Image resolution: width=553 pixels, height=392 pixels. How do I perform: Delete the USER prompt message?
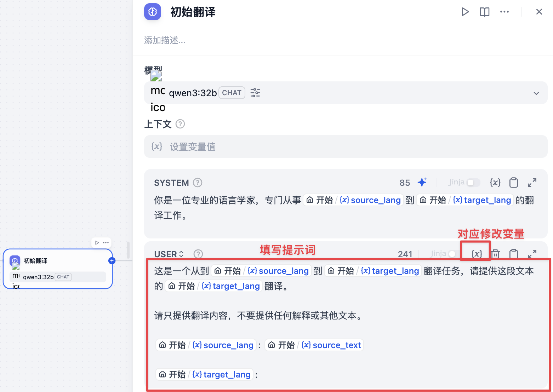coord(496,254)
